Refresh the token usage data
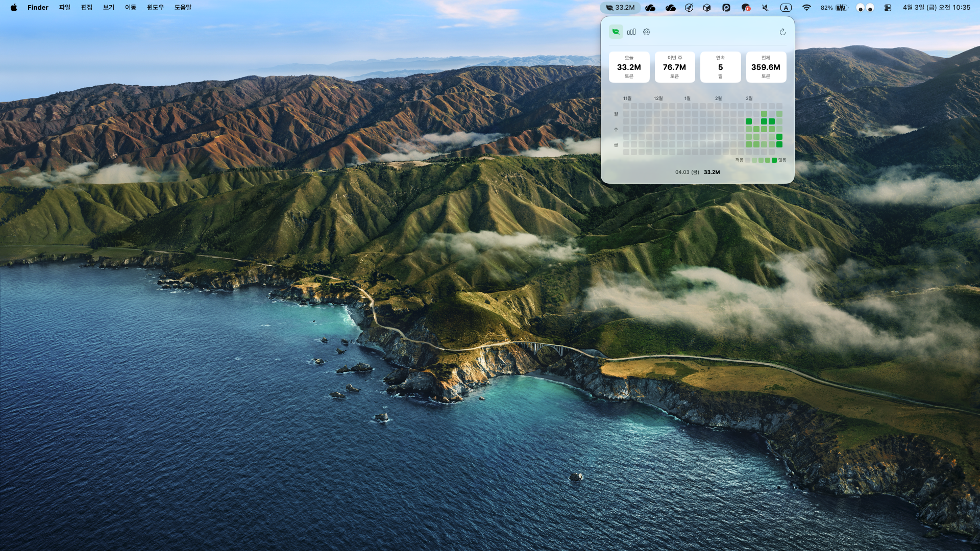This screenshot has height=551, width=980. (782, 32)
